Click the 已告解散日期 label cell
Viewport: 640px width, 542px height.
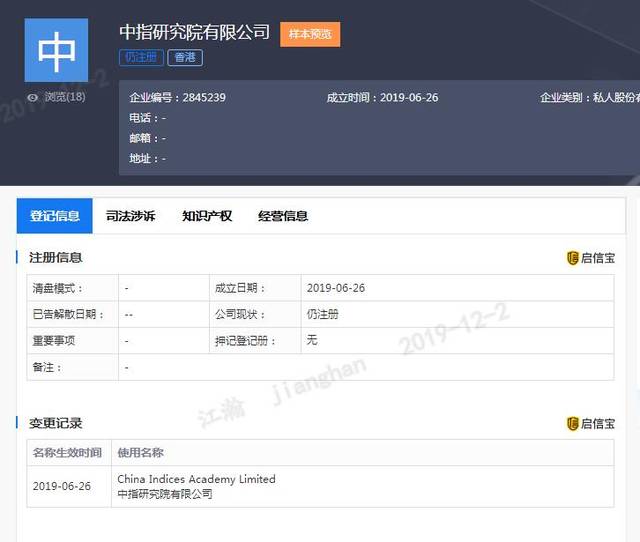[x=73, y=314]
